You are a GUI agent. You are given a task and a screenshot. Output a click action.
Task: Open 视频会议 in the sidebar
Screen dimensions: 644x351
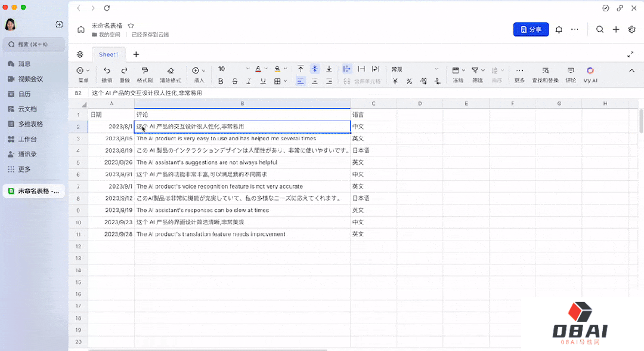(x=30, y=79)
